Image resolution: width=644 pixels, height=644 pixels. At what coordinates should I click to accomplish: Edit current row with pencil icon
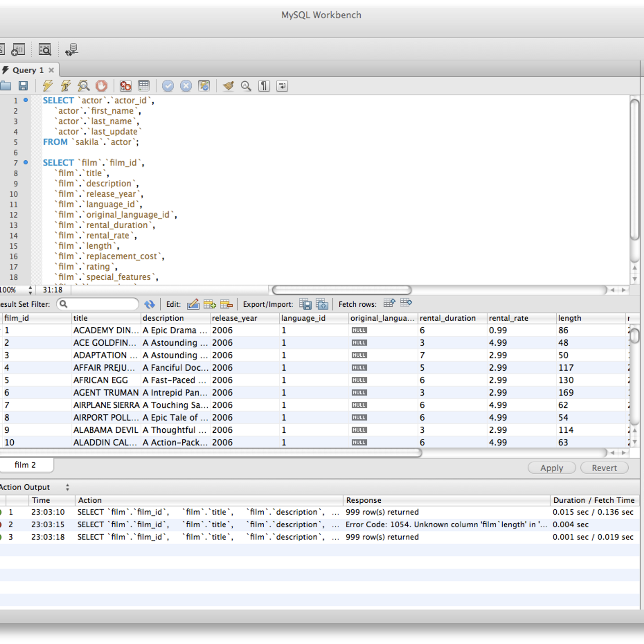pos(193,304)
